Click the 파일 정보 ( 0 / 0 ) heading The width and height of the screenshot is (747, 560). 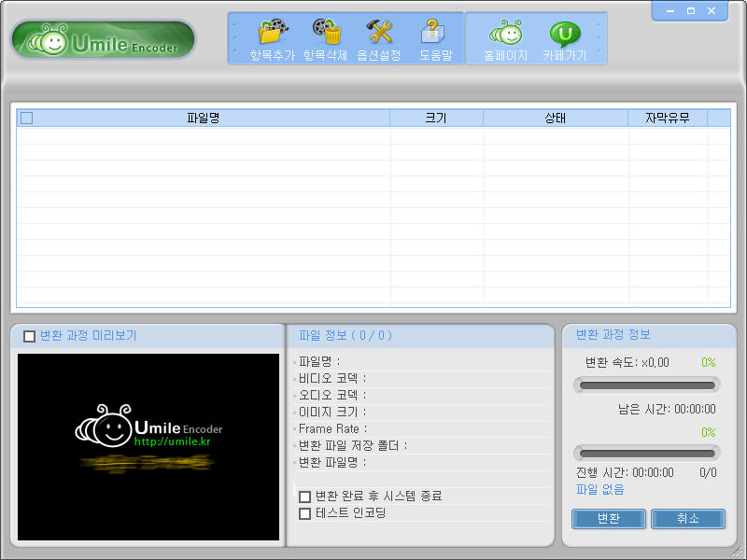point(345,336)
